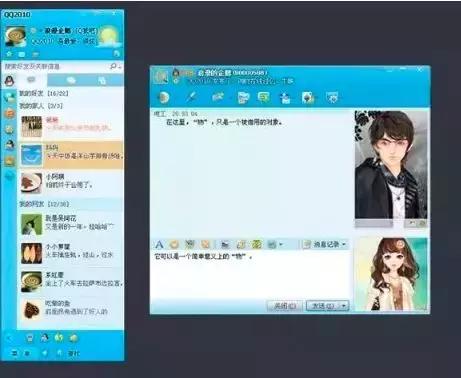The width and height of the screenshot is (461, 378).
Task: Open the emoticon picker in chat
Action: pyautogui.click(x=174, y=245)
